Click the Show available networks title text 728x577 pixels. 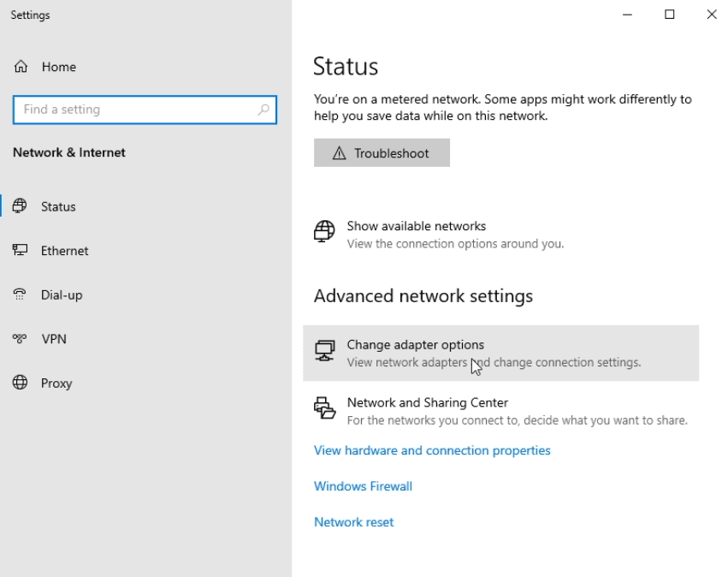pyautogui.click(x=416, y=226)
